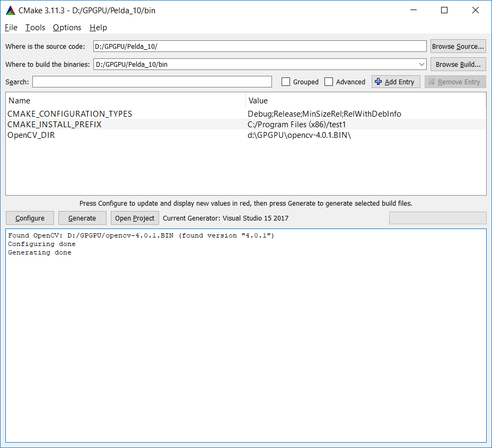Click the Remove Entry button

[x=455, y=82]
